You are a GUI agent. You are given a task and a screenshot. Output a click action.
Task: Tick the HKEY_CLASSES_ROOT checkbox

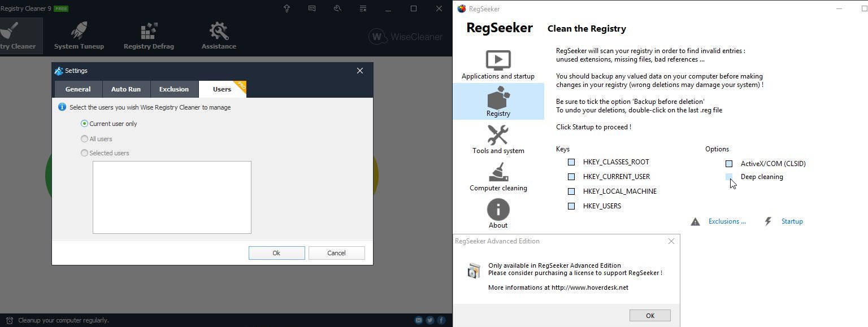click(x=571, y=162)
